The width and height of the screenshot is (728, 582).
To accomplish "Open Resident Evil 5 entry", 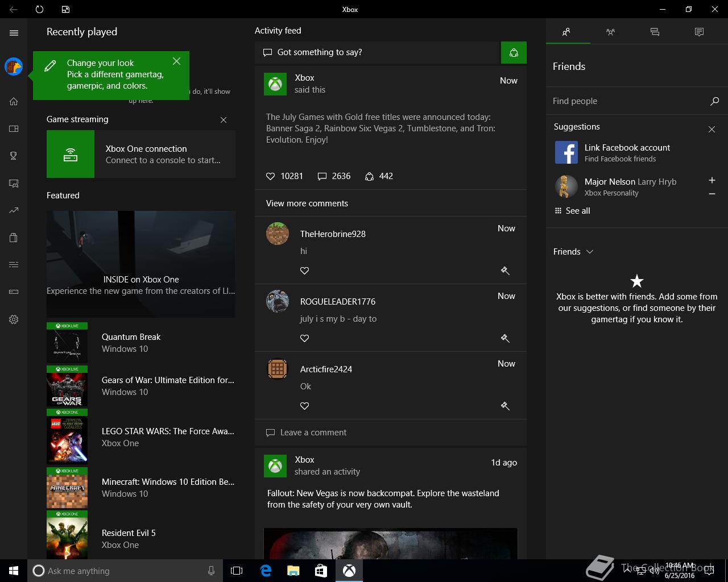I will click(141, 535).
